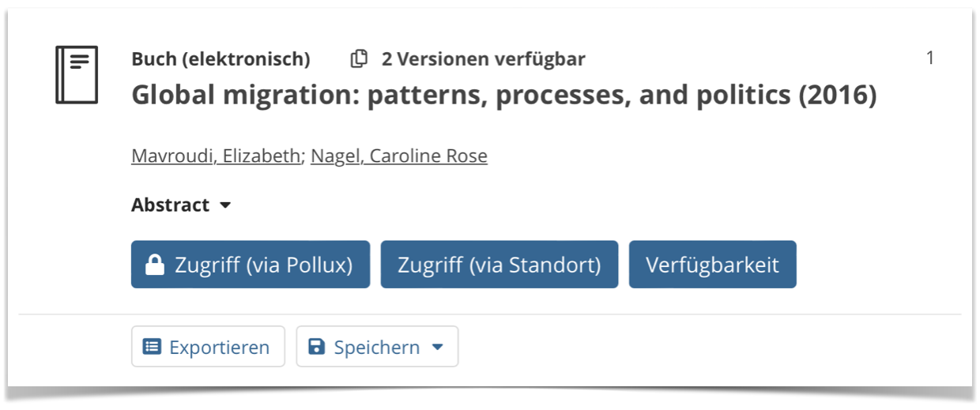
Task: Open author link Nagel, Caroline Rose
Action: tap(399, 156)
